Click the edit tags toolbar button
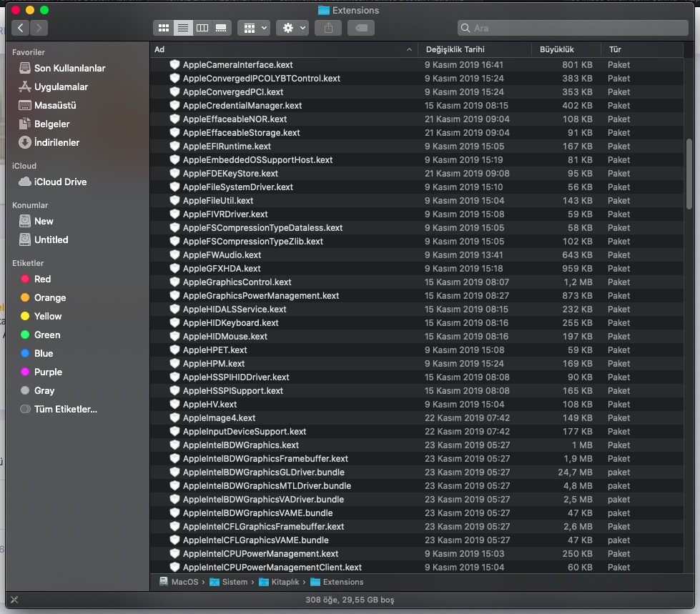The height and width of the screenshot is (614, 700). pyautogui.click(x=361, y=28)
